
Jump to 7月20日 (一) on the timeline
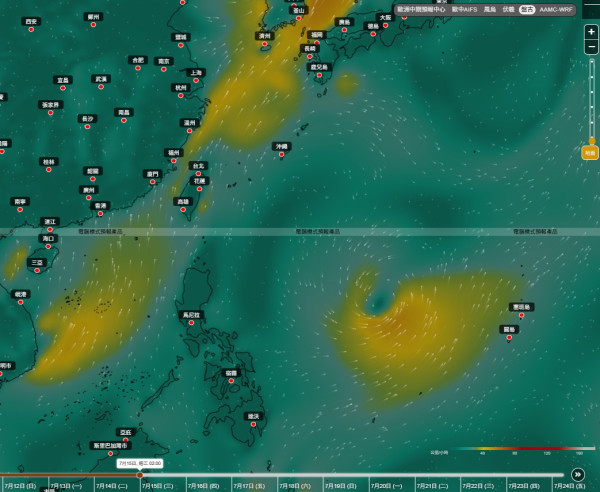386,486
